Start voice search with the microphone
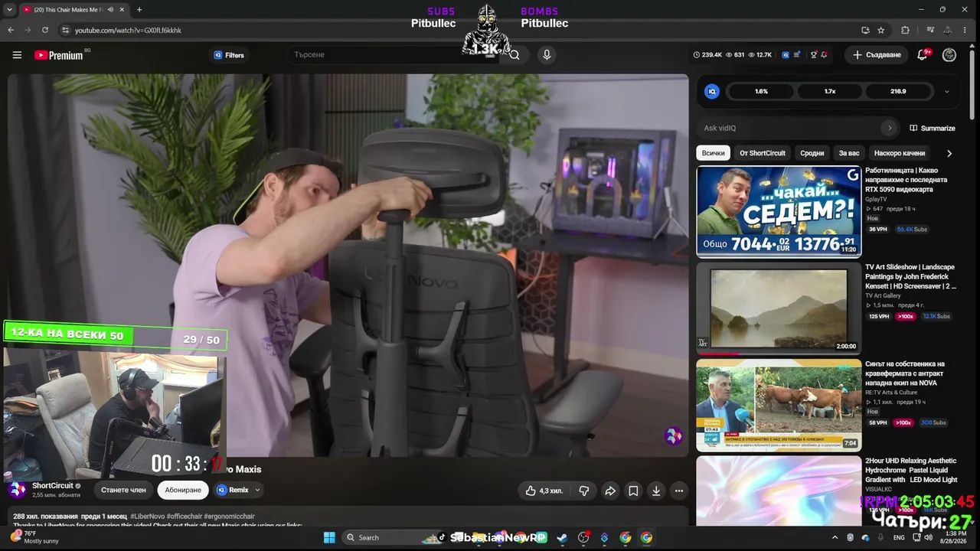The width and height of the screenshot is (980, 551). pyautogui.click(x=547, y=55)
